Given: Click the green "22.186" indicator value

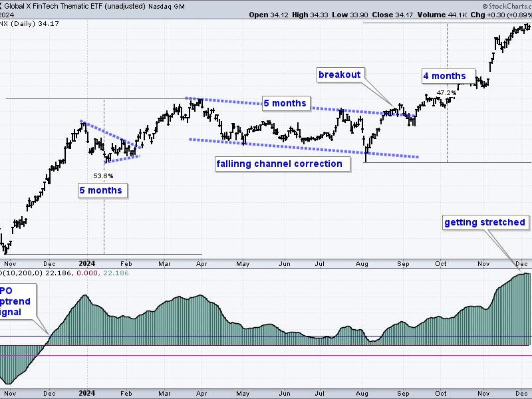Looking at the screenshot, I should [x=116, y=273].
